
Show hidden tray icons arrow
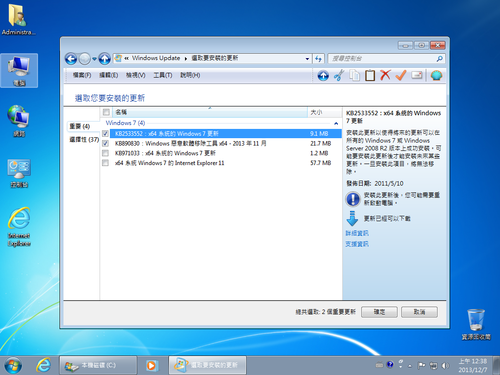coord(410,366)
